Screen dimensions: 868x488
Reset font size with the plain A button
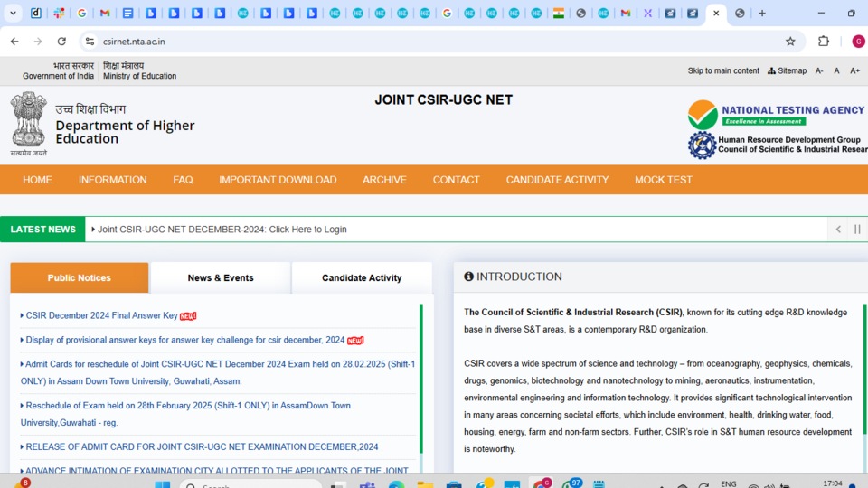coord(836,70)
